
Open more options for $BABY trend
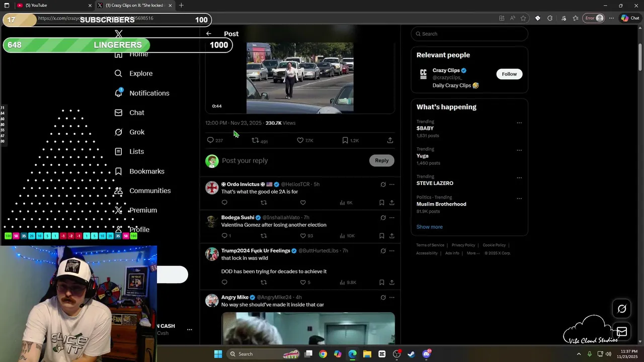click(519, 123)
